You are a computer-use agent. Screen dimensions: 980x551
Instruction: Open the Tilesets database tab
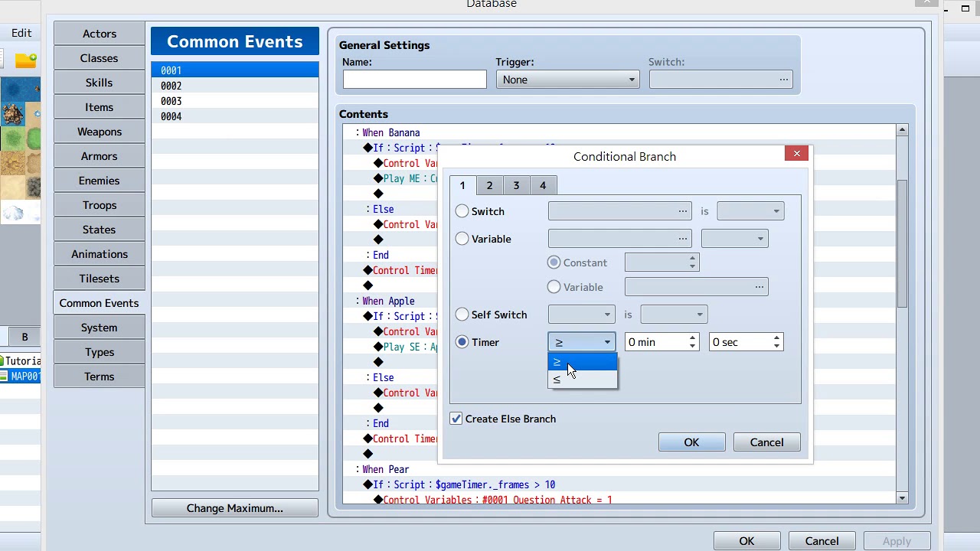100,279
